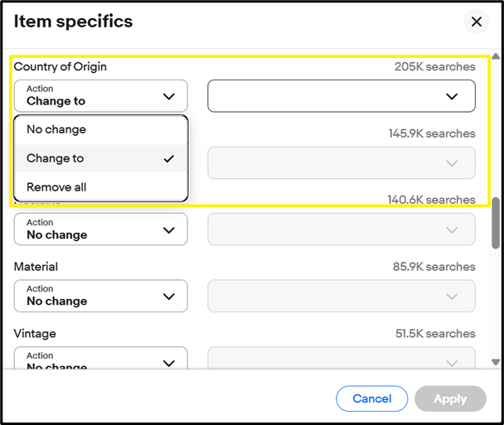
Task: Open the Vintage action dropdown
Action: 100,360
